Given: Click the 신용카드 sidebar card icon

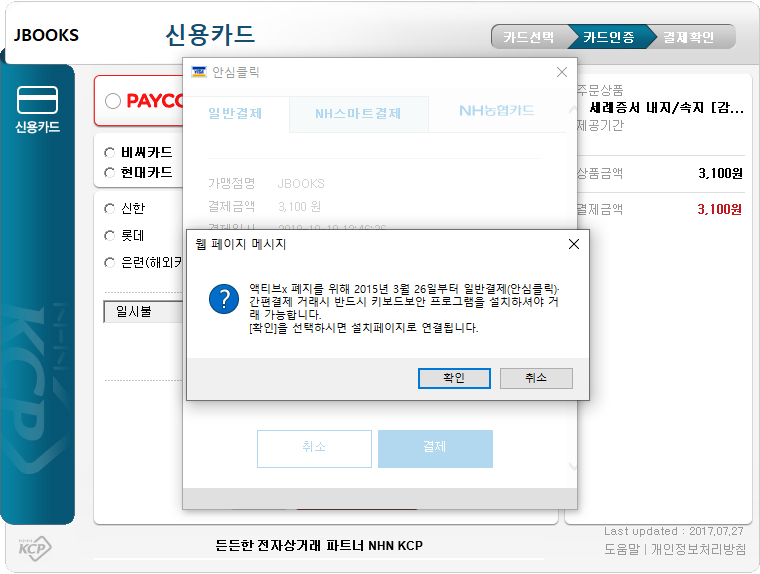Looking at the screenshot, I should click(37, 100).
